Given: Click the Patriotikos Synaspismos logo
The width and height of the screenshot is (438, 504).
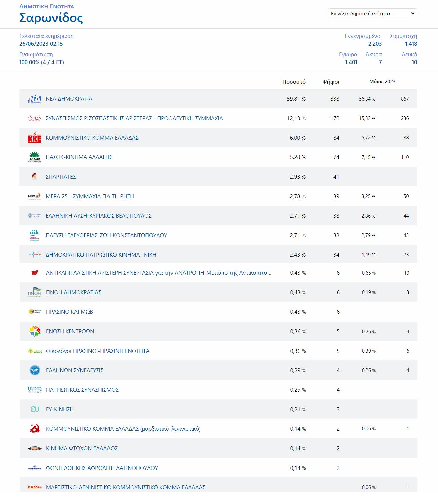Looking at the screenshot, I should (x=35, y=390).
